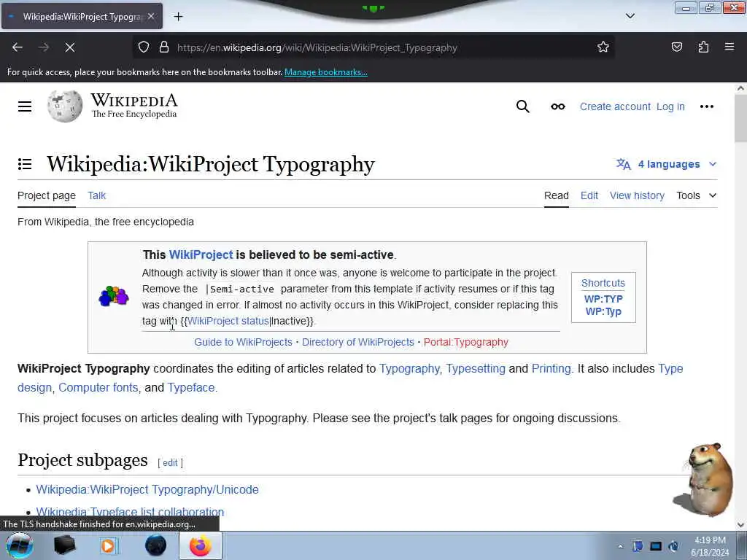
Task: Open the WikiProject status template link
Action: click(228, 321)
